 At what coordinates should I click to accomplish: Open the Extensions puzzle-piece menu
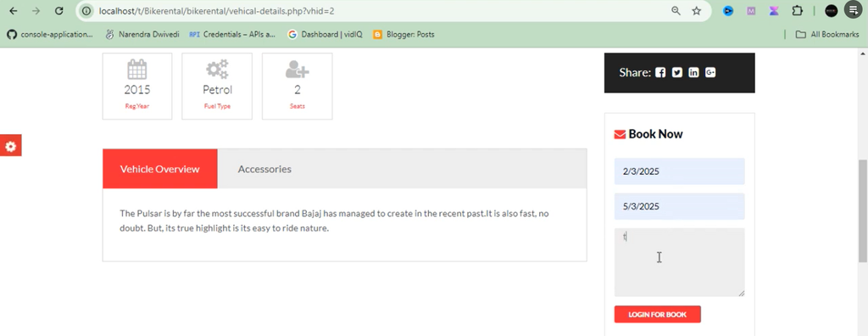[x=797, y=10]
